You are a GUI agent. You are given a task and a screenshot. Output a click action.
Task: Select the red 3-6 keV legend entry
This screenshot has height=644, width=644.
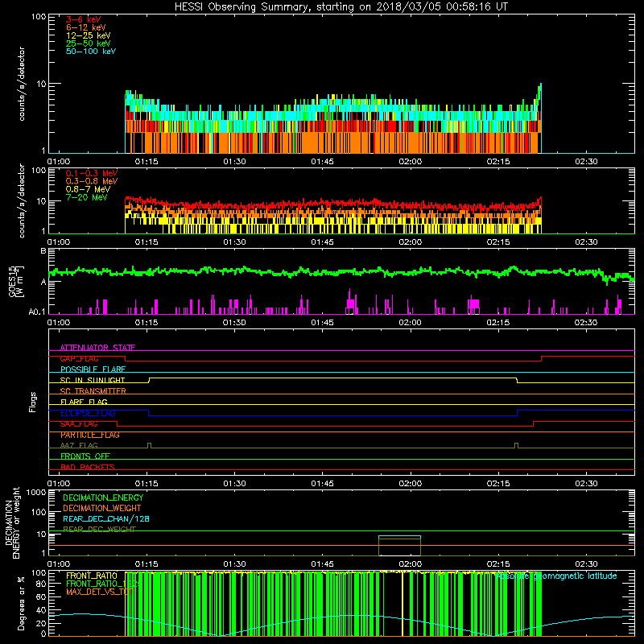click(84, 19)
